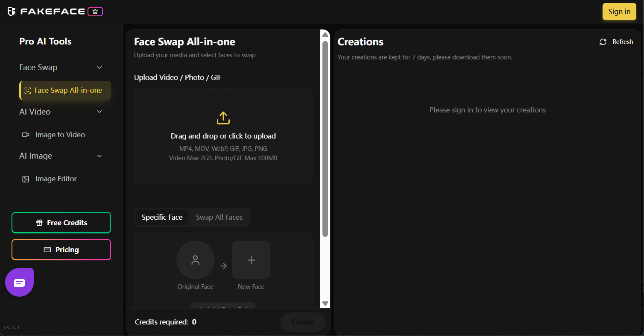This screenshot has height=336, width=644.
Task: Switch to Swap All Faces mode
Action: pos(219,217)
